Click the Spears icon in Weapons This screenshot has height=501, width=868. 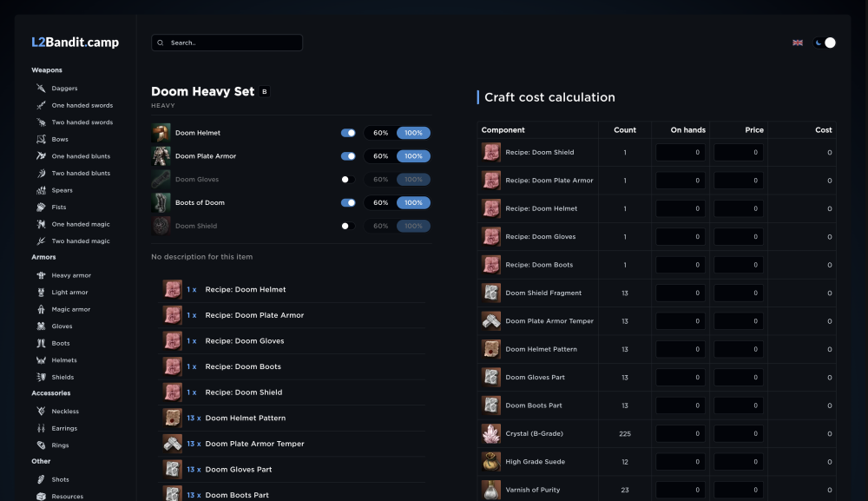(x=41, y=190)
